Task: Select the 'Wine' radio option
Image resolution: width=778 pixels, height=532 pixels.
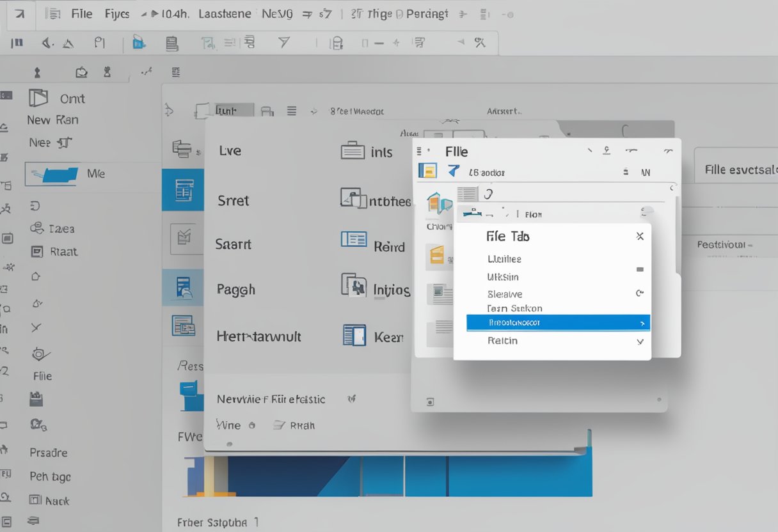Action: tap(251, 425)
